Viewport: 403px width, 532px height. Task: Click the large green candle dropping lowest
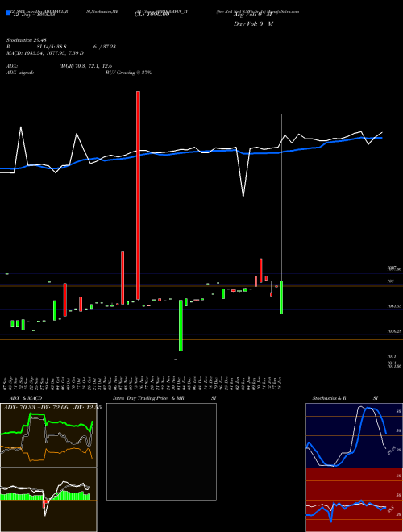pos(181,326)
